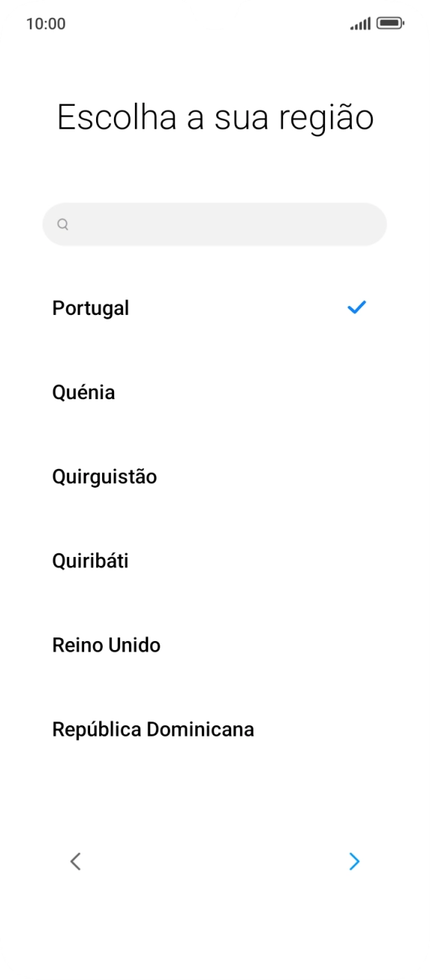
Task: Expand the next page with the right chevron
Action: 354,862
